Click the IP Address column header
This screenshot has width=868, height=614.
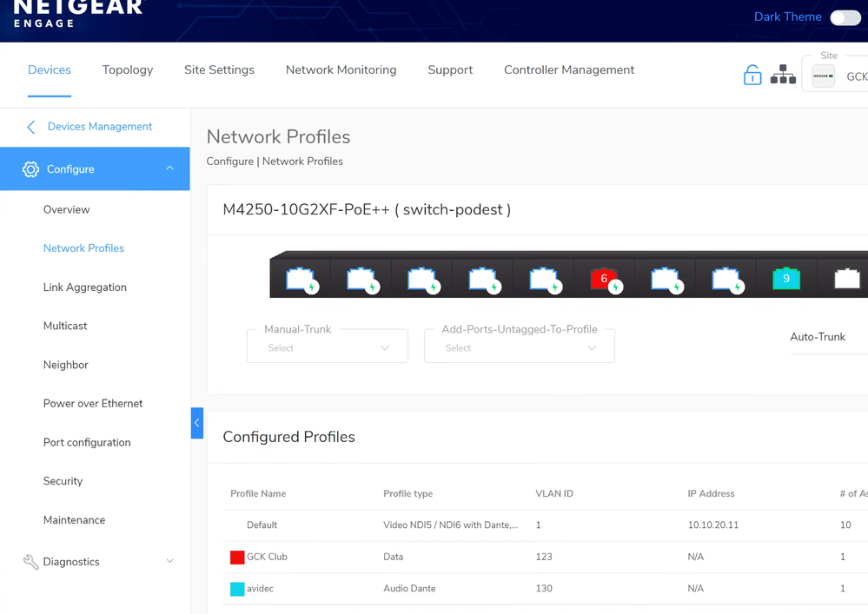coord(711,494)
